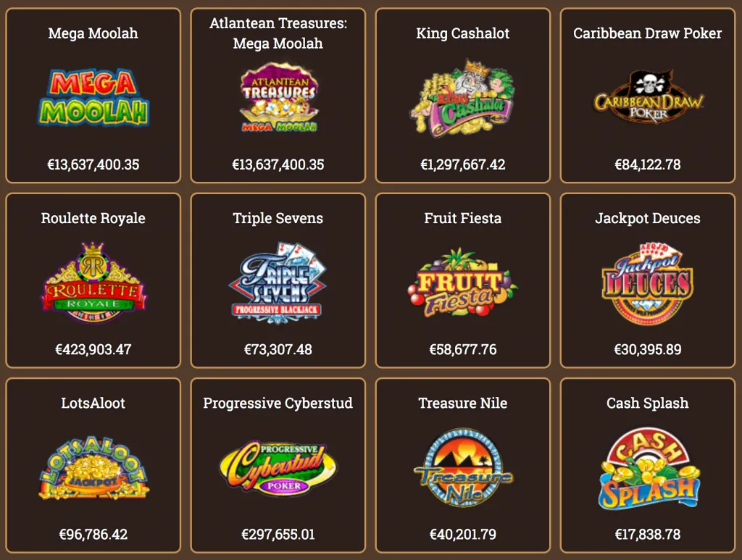Click Progressive Cyberstud €297,655.01 jackpot amount
This screenshot has height=560, width=742.
pos(278,535)
